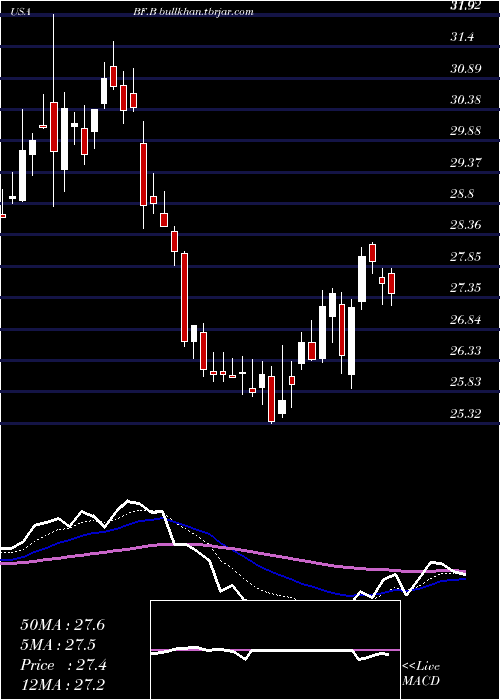
Task: Click the 50MA : 27.6 readout
Action: [x=62, y=625]
